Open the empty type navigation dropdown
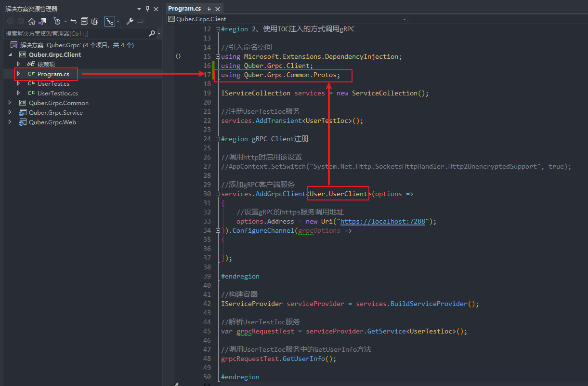Screen dimensions: 588x386 tap(498, 19)
